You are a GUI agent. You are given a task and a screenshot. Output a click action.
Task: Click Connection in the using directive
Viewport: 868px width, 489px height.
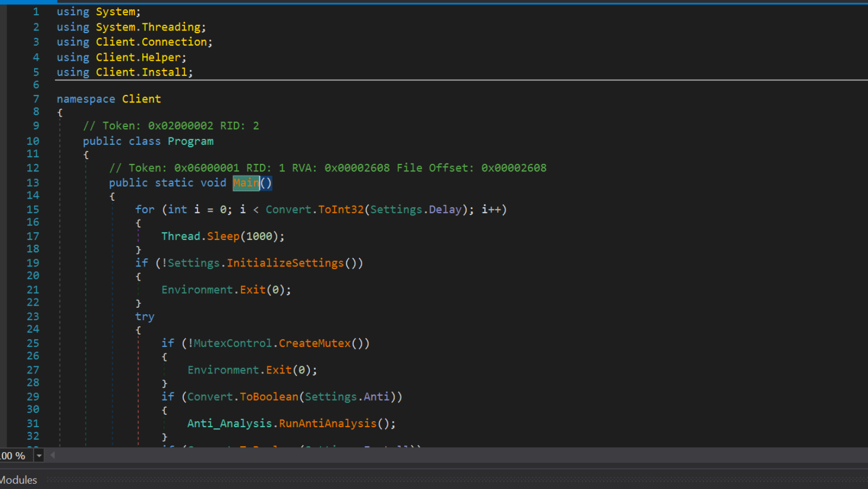[175, 42]
